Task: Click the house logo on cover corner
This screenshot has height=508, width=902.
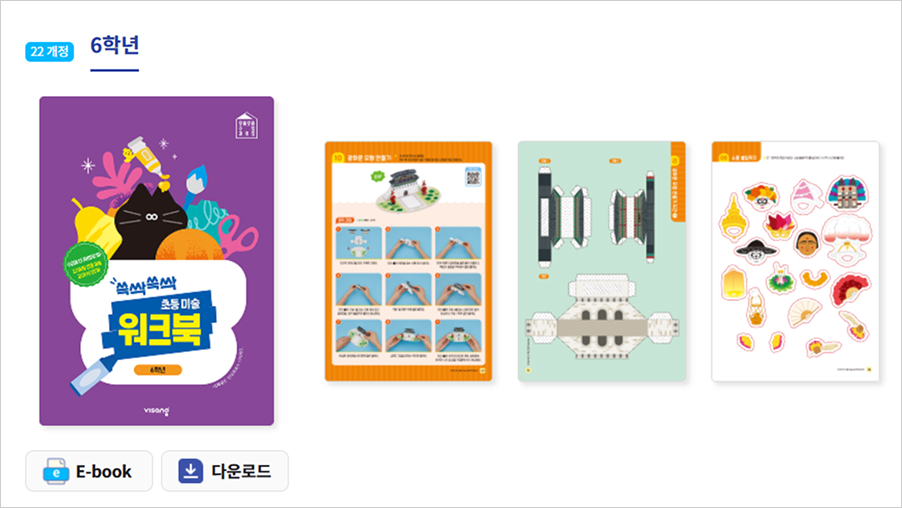Action: [247, 125]
